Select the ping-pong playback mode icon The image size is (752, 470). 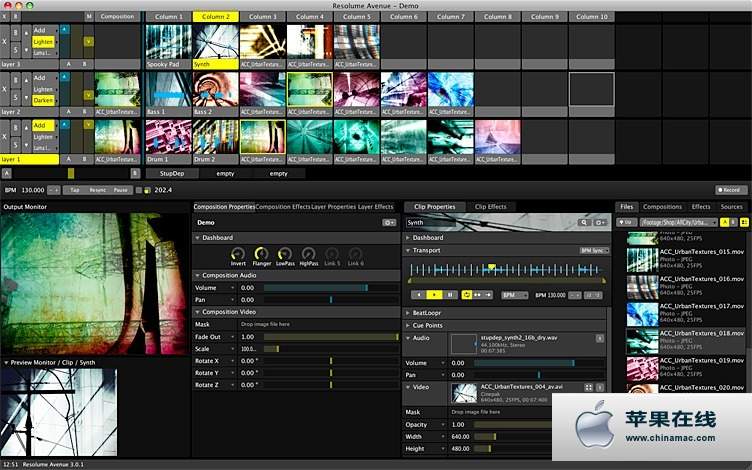[477, 295]
